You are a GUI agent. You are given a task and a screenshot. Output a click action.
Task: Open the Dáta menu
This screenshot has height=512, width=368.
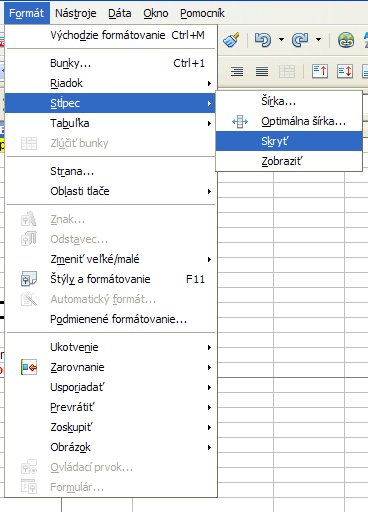click(120, 13)
